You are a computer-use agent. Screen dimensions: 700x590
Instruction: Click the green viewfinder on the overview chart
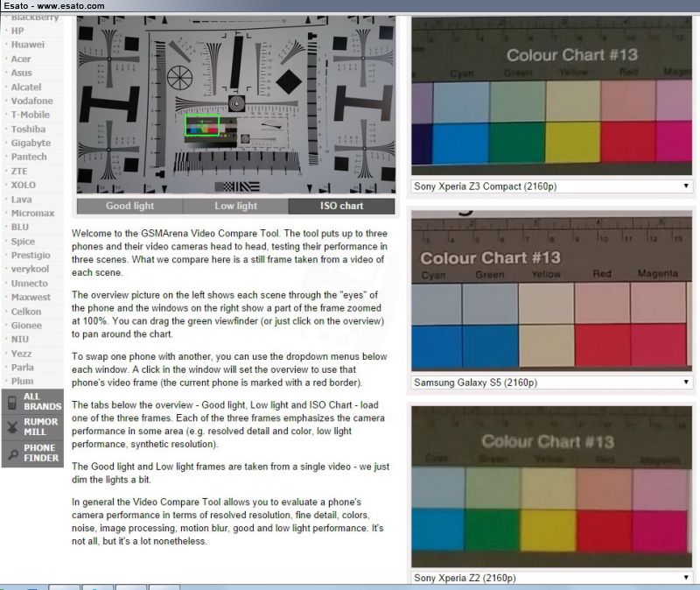(202, 125)
